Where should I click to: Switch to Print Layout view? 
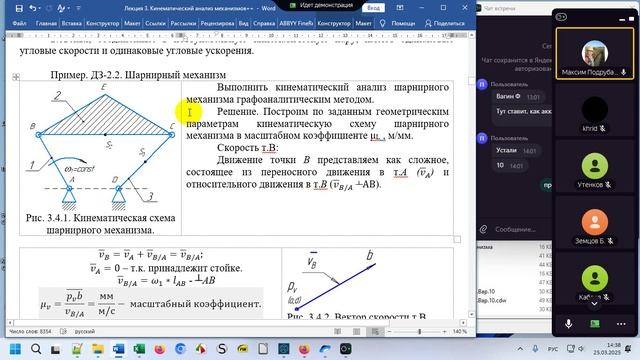(356, 331)
